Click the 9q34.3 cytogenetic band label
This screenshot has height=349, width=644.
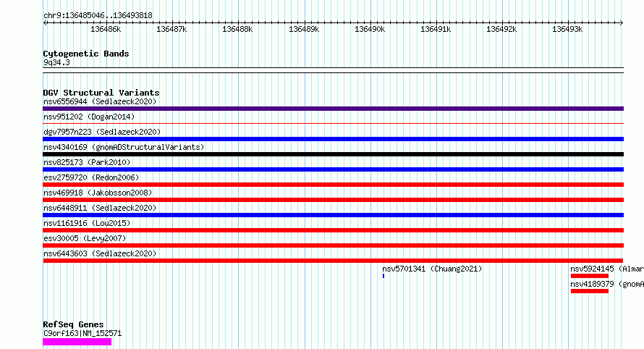tap(56, 62)
